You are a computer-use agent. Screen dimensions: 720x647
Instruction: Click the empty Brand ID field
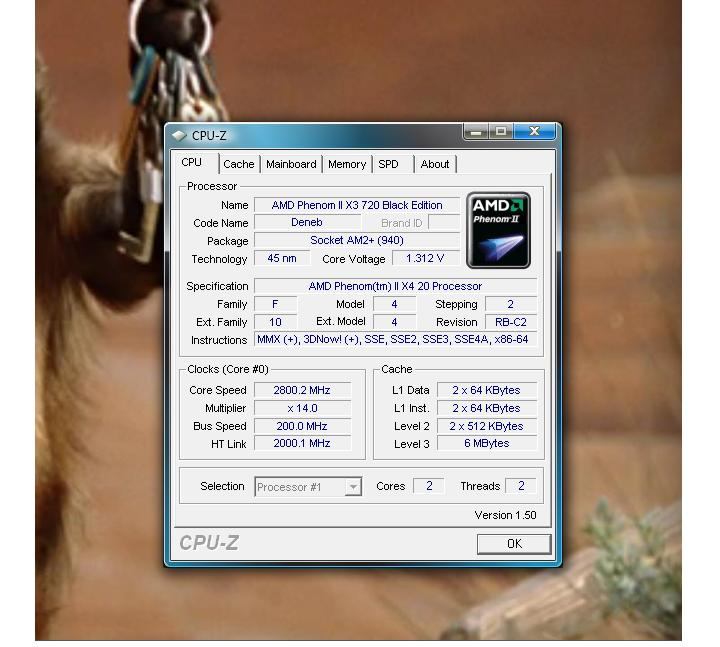click(x=444, y=222)
